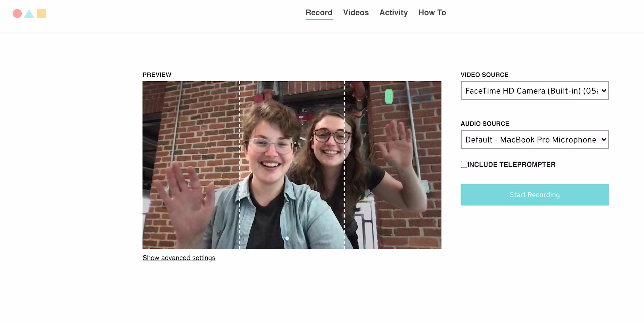Image resolution: width=644 pixels, height=323 pixels.
Task: Click the VIDEO SOURCE label
Action: 484,75
